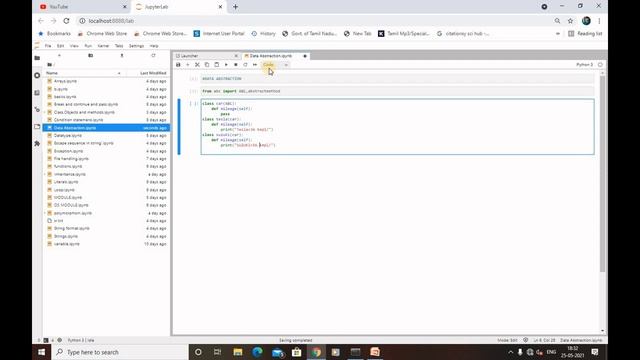The image size is (640, 360).
Task: Reload the page with browser refresh icon
Action: [x=67, y=21]
